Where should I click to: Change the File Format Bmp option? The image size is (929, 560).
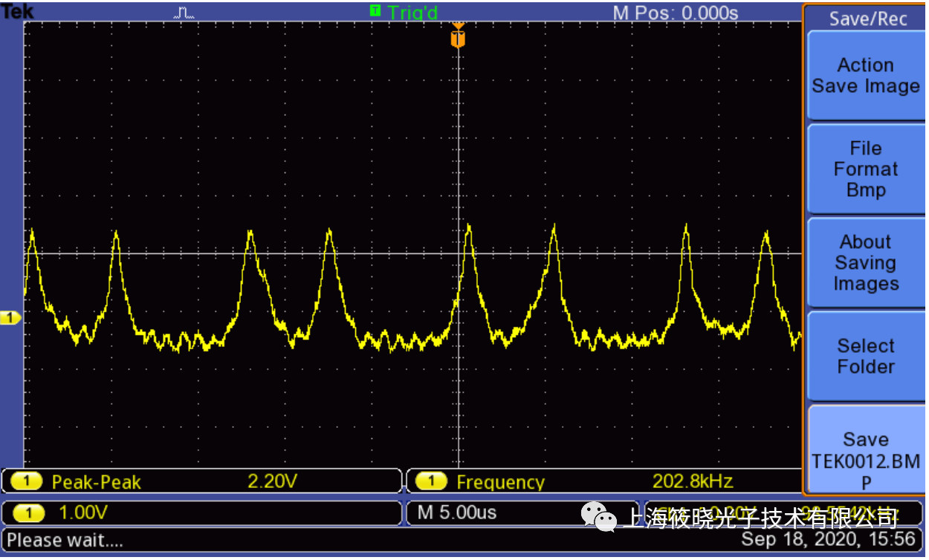pyautogui.click(x=865, y=169)
